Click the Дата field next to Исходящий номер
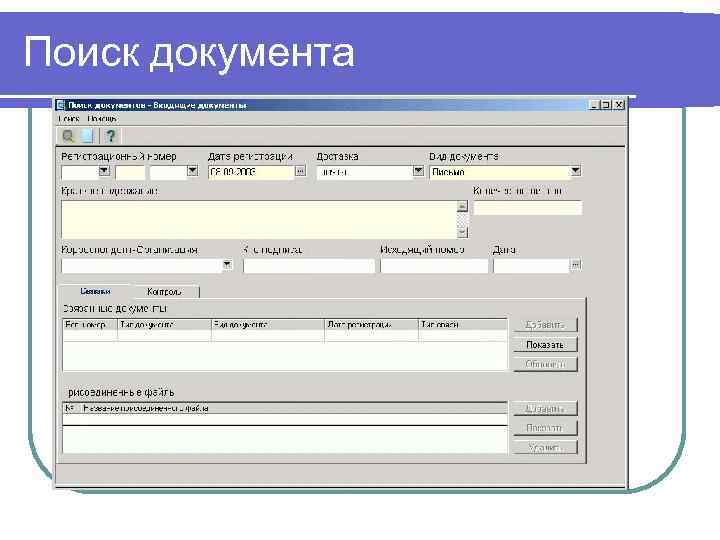This screenshot has height=540, width=720. pyautogui.click(x=531, y=266)
